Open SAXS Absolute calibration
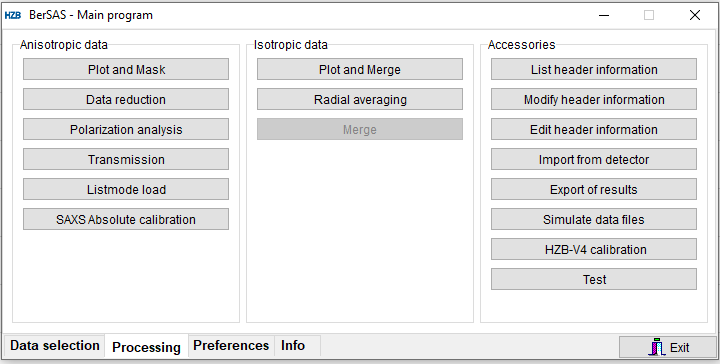 (x=126, y=219)
